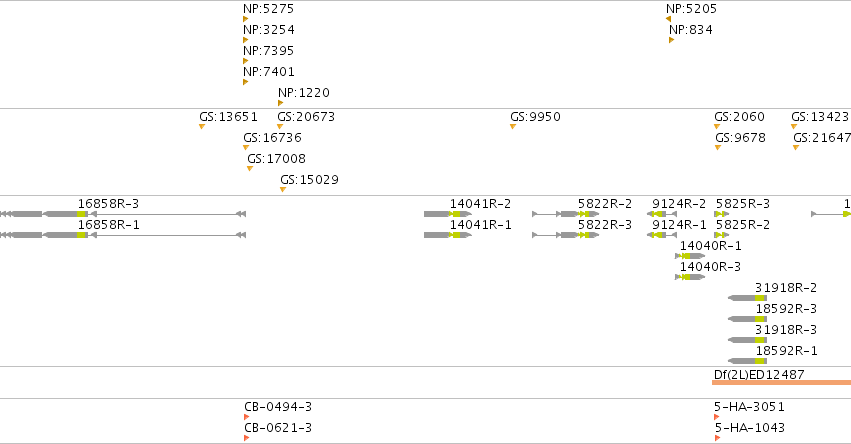Click the NP:834 insertion label
This screenshot has height=444, width=851.
click(x=691, y=30)
